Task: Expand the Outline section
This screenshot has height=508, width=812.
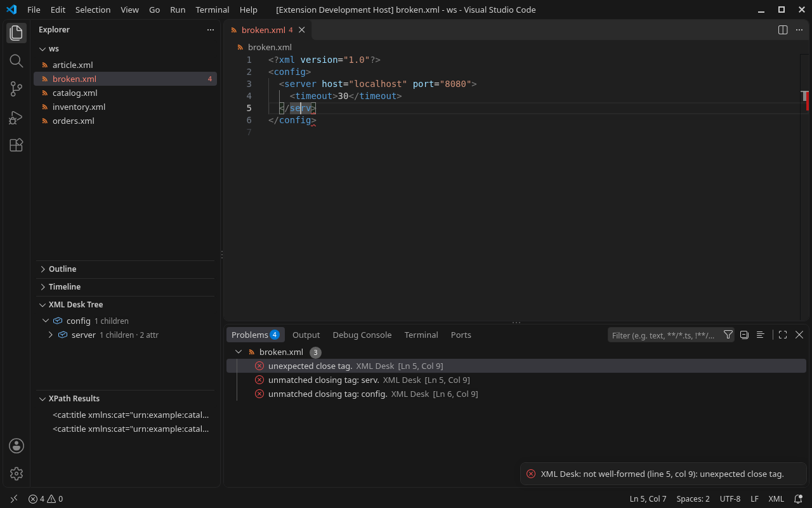Action: [x=43, y=269]
